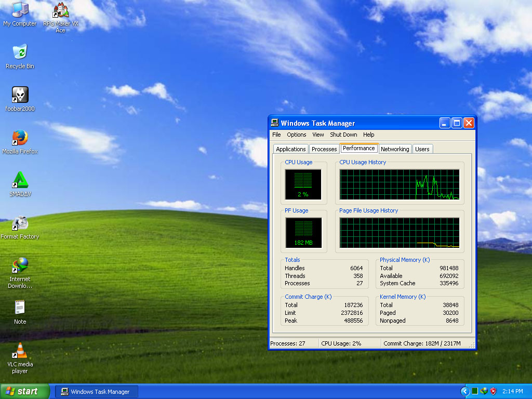Click status bar text "CPU Usage: 2%"
This screenshot has width=532, height=399.
point(341,344)
